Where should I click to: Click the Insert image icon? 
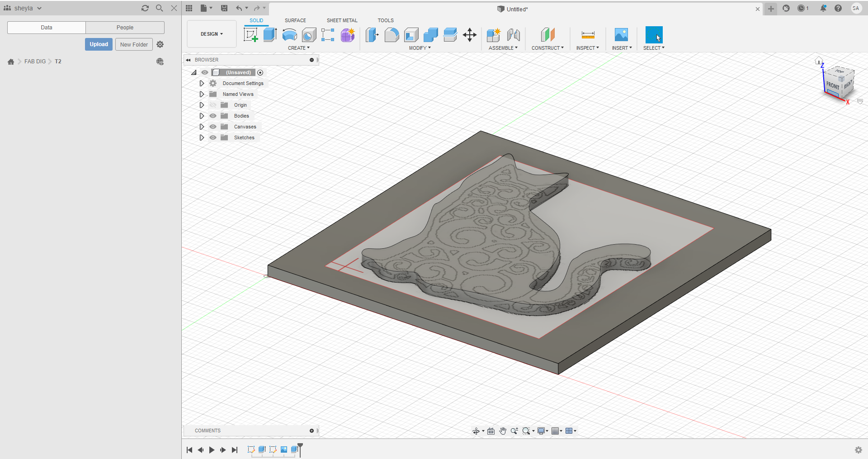tap(621, 35)
